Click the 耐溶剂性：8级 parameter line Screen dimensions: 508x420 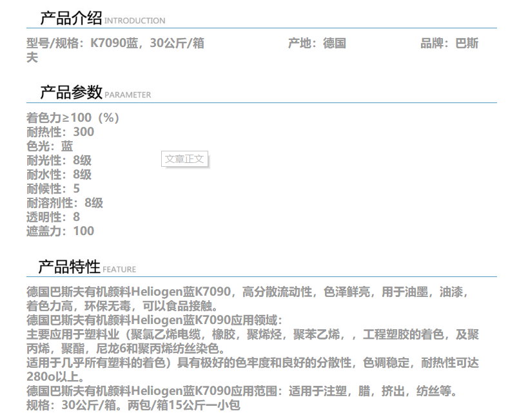[64, 203]
